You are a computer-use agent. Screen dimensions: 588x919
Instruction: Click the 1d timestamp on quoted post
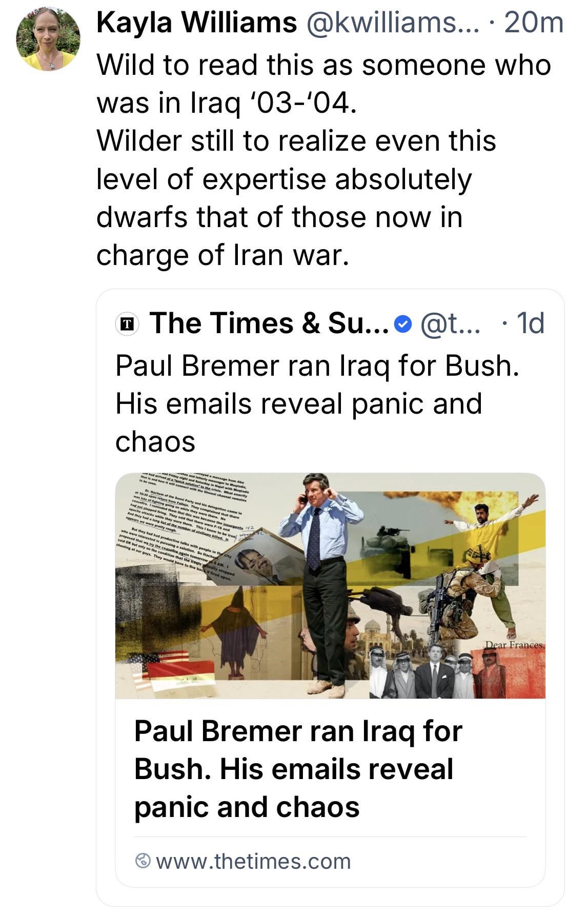[x=530, y=323]
